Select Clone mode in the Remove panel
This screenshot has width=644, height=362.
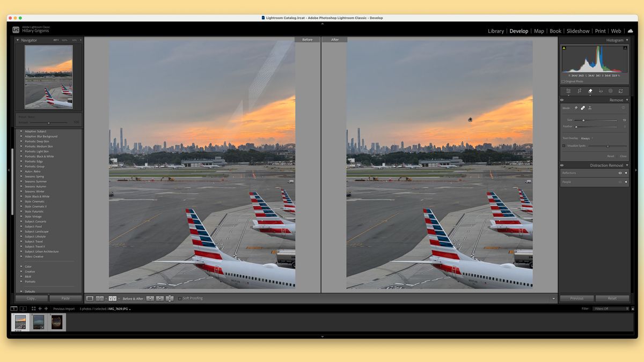click(x=590, y=107)
